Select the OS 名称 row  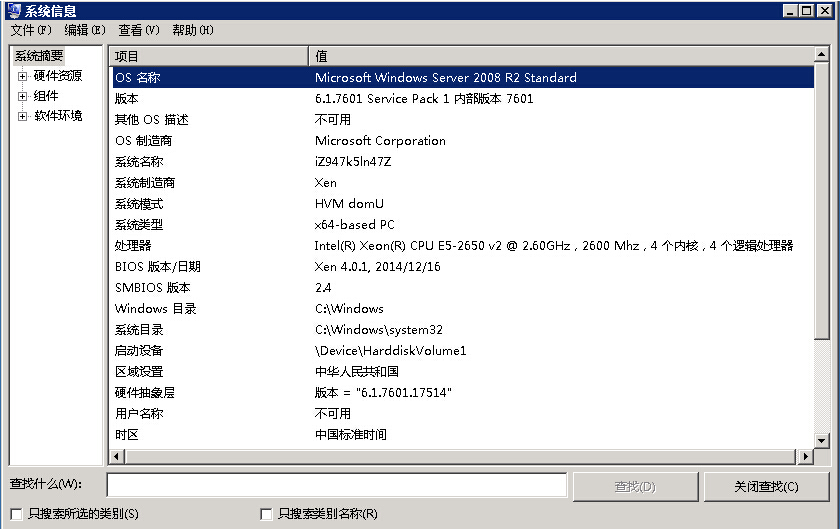click(463, 77)
